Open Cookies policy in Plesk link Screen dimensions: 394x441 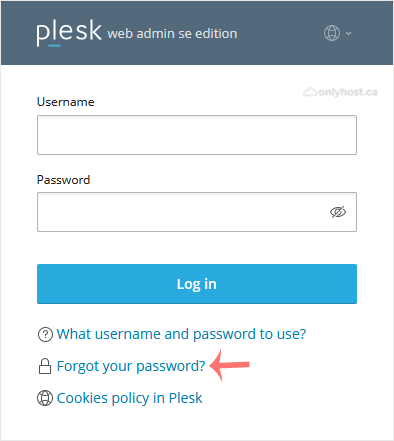(129, 398)
